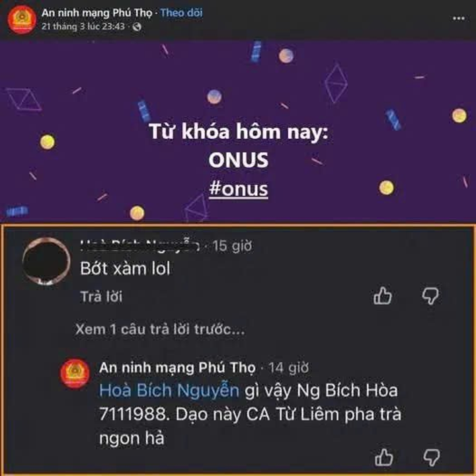Open the three-dot post options menu
This screenshot has height=476, width=476.
458,19
